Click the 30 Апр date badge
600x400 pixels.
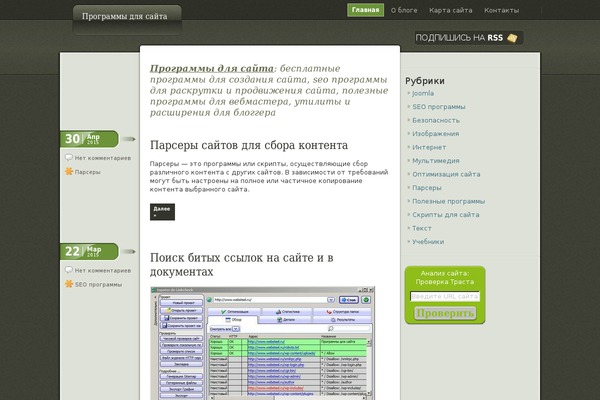click(89, 139)
